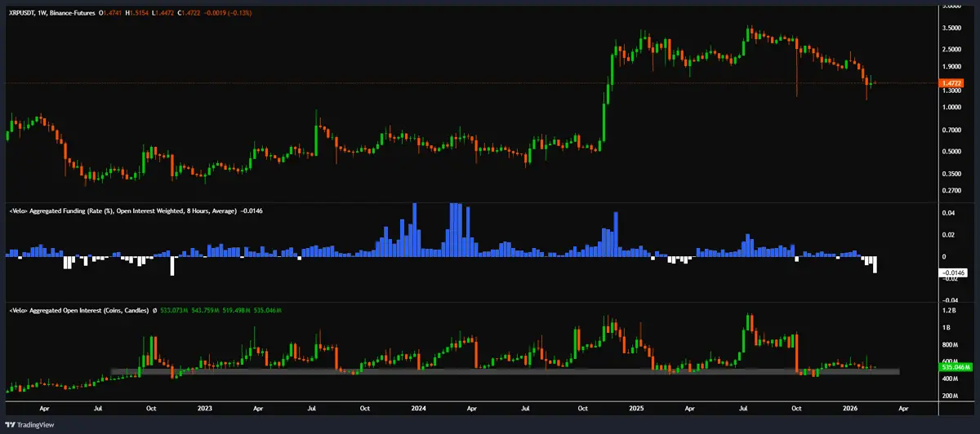Image resolution: width=980 pixels, height=434 pixels.
Task: Click the 0.3500 price axis label
Action: [x=951, y=175]
